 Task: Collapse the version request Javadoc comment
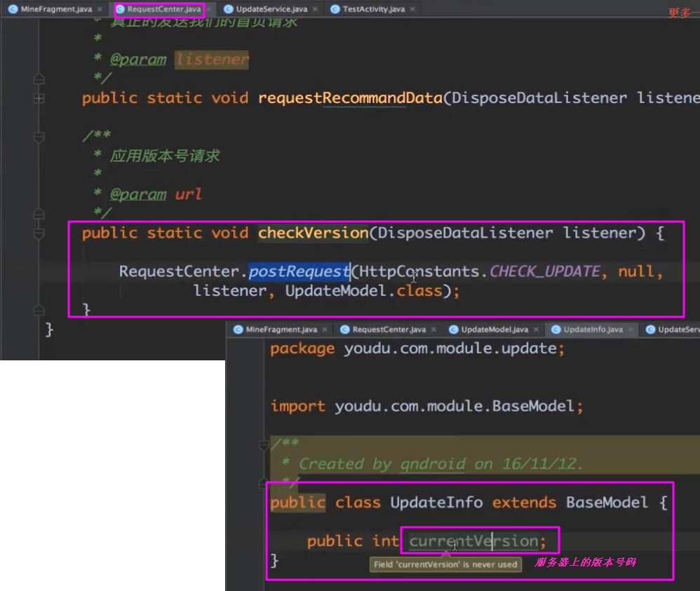39,135
